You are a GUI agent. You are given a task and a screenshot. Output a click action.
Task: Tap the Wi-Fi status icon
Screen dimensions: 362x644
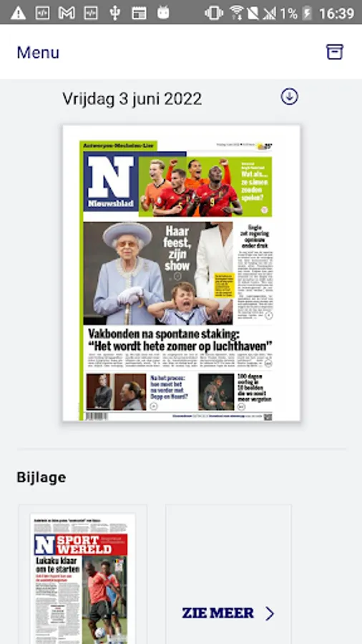tap(237, 13)
